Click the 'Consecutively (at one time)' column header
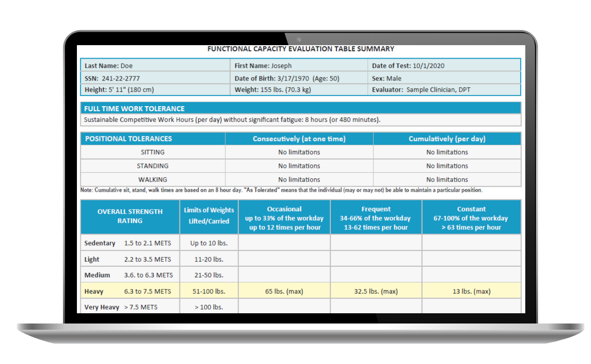Viewport: 591px width, 364px height. 299,139
